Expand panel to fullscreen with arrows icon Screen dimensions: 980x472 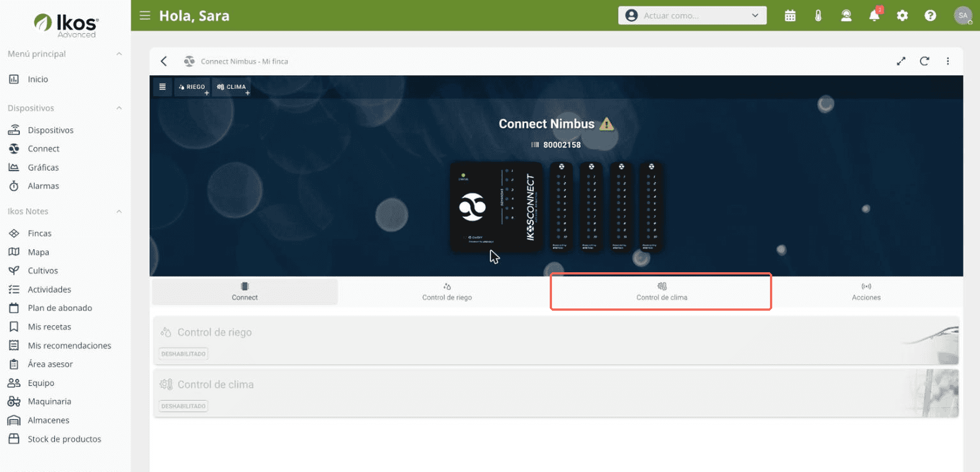click(x=901, y=61)
